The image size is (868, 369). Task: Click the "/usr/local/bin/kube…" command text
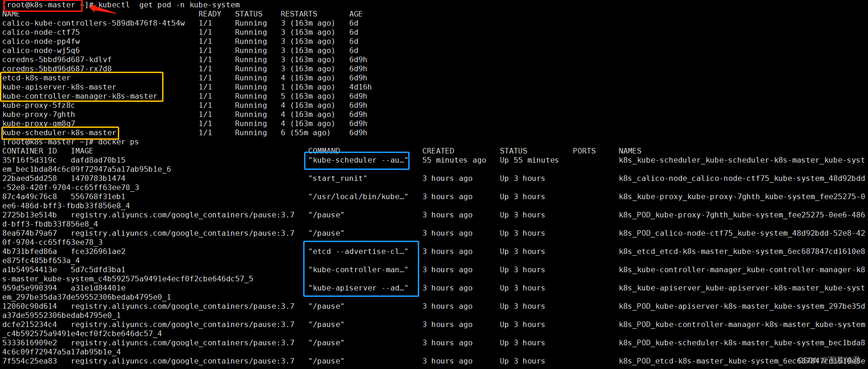(x=358, y=197)
